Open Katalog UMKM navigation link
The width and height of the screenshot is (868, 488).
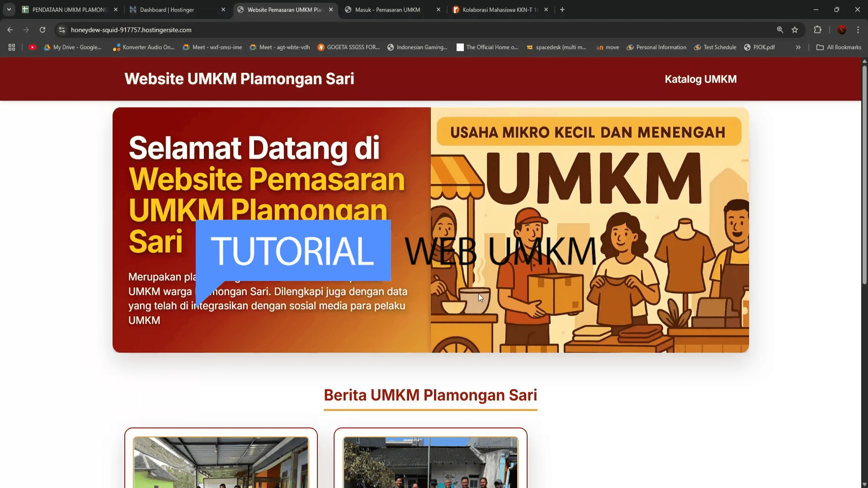pyautogui.click(x=701, y=79)
